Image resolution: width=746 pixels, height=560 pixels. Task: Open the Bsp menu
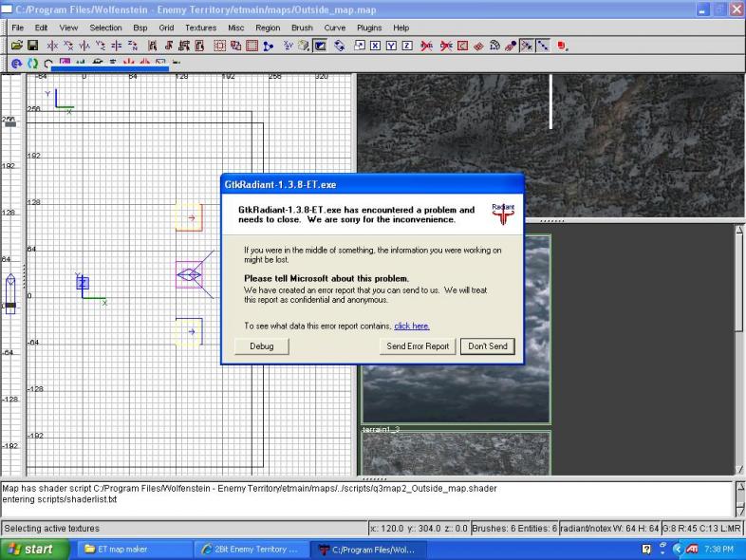[x=140, y=28]
